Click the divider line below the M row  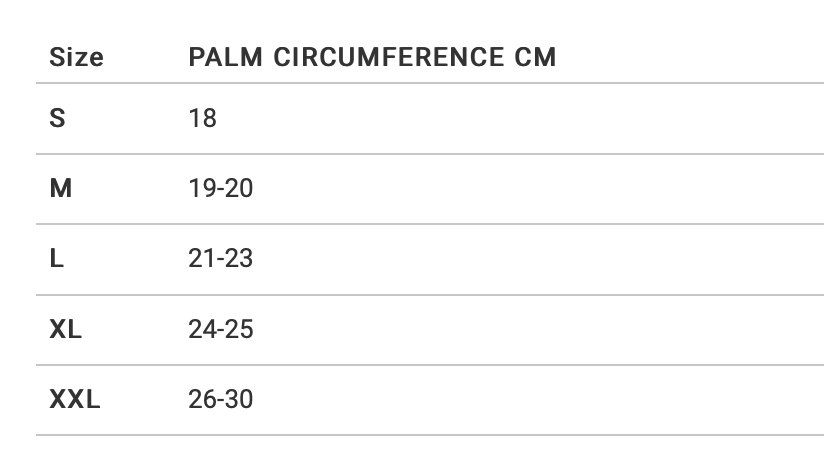[x=430, y=224]
